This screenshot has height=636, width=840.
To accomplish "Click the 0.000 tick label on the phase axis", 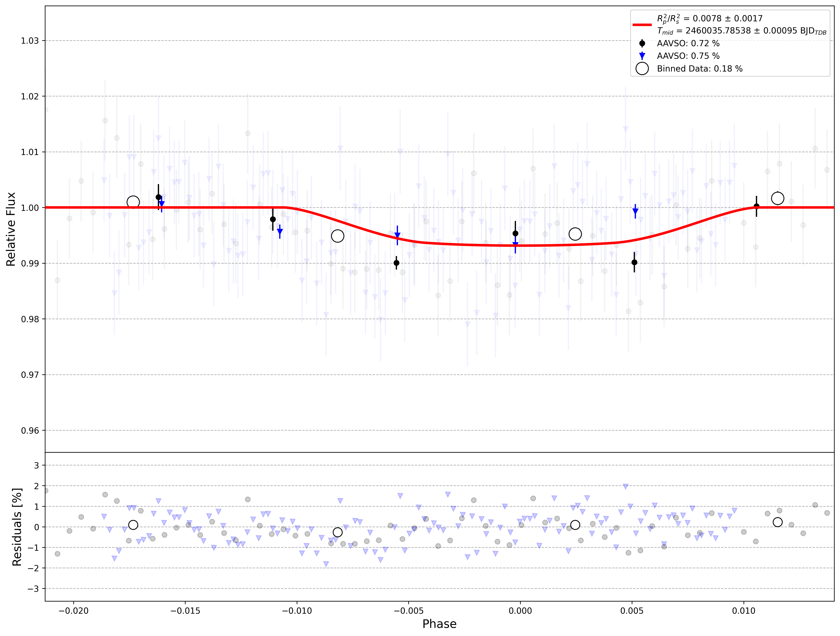I will coord(520,611).
